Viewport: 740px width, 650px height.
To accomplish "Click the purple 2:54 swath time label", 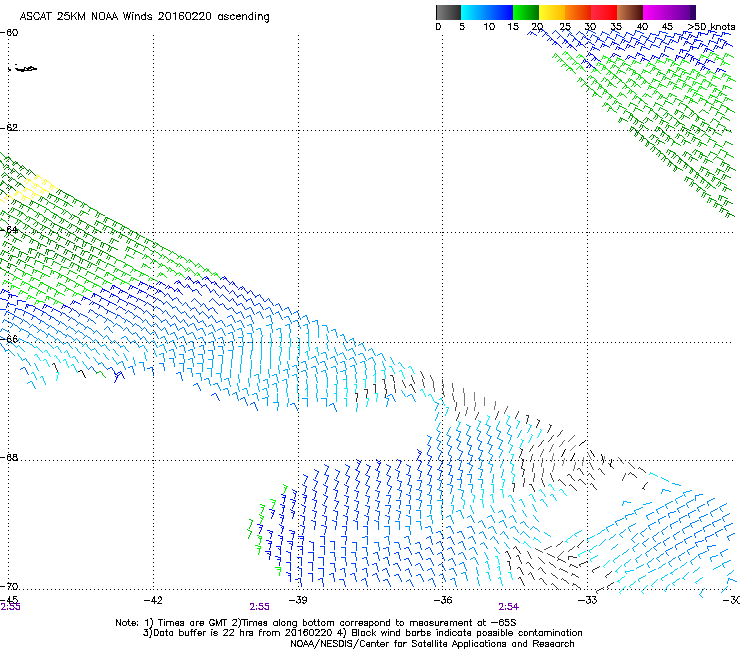I will point(508,607).
